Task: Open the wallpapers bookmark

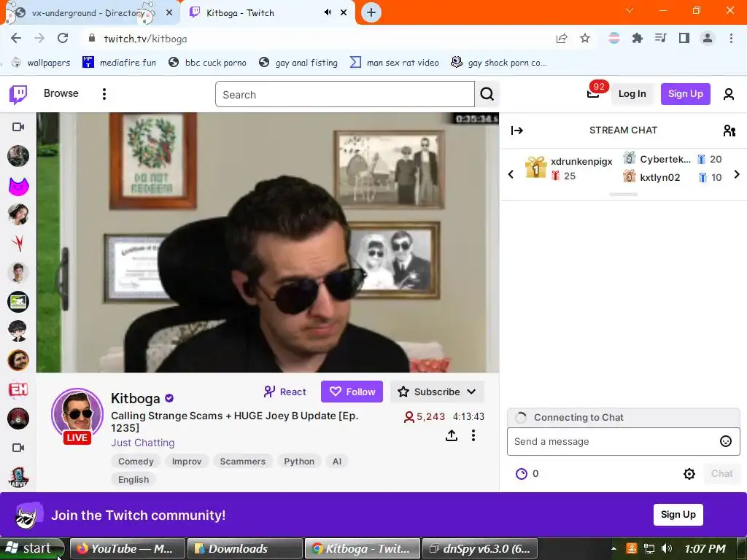Action: (x=41, y=63)
